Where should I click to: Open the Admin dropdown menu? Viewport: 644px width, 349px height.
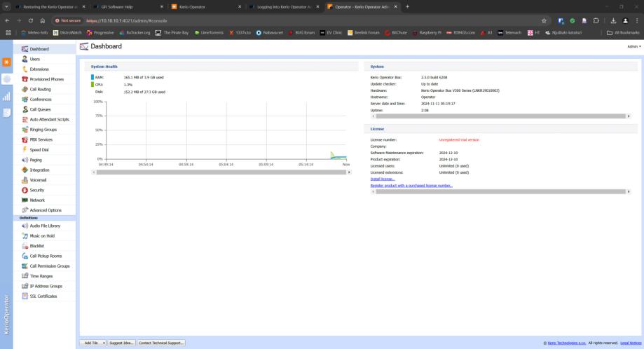point(633,46)
